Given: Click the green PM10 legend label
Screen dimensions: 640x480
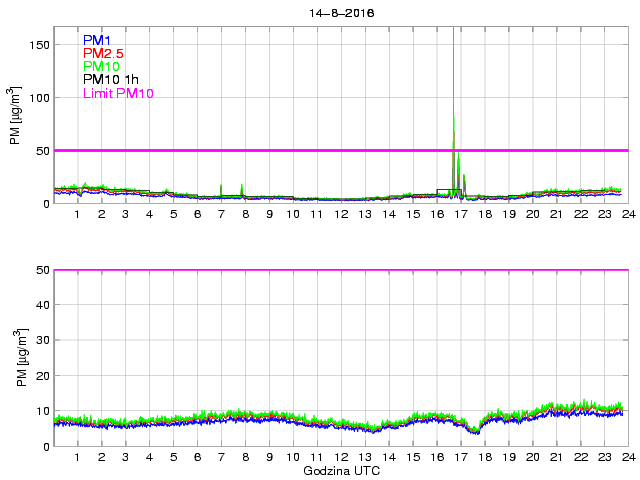Looking at the screenshot, I should [102, 66].
